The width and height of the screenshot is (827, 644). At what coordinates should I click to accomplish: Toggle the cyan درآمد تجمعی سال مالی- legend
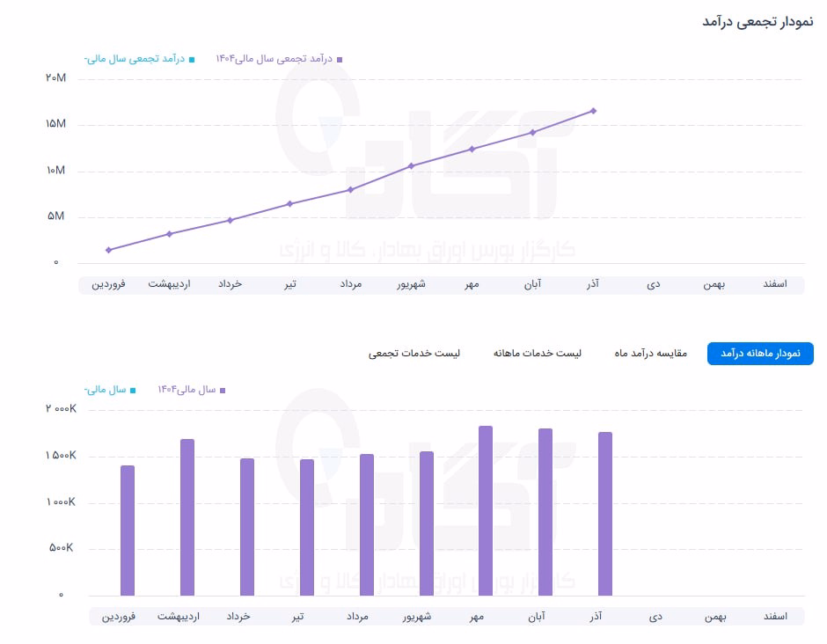click(139, 59)
